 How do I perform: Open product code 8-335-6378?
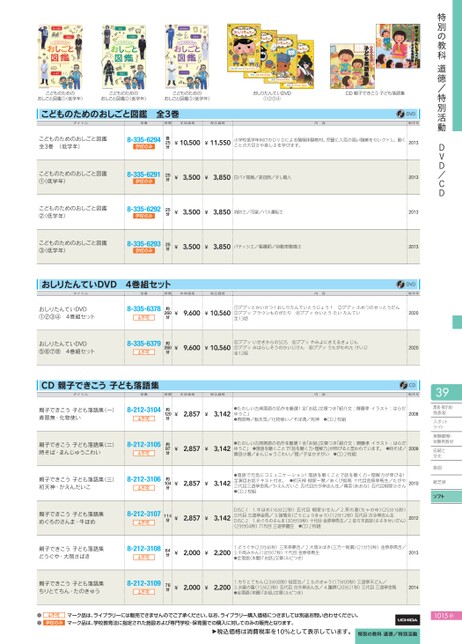(143, 308)
